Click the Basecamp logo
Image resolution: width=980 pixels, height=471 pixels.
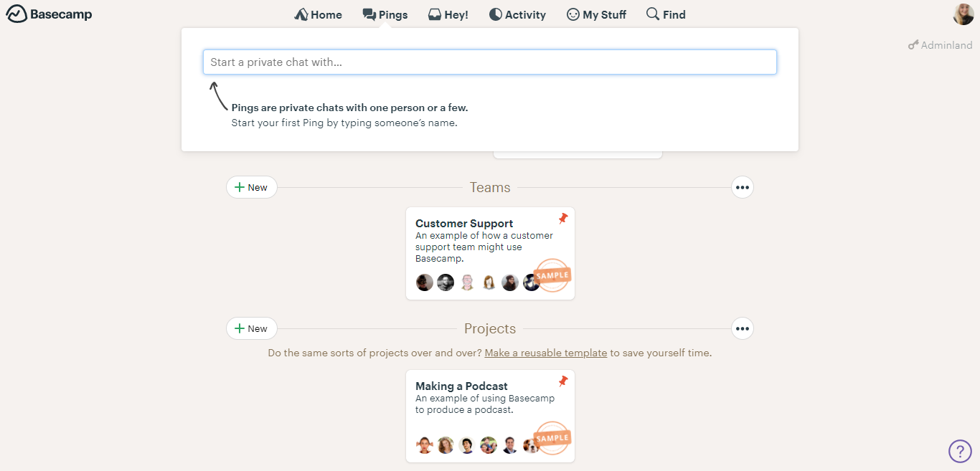coord(49,14)
